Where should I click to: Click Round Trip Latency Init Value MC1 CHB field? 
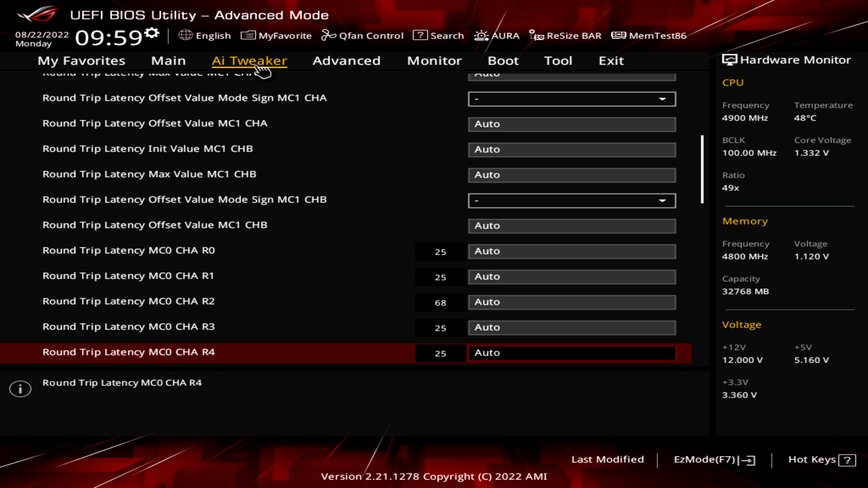point(572,150)
